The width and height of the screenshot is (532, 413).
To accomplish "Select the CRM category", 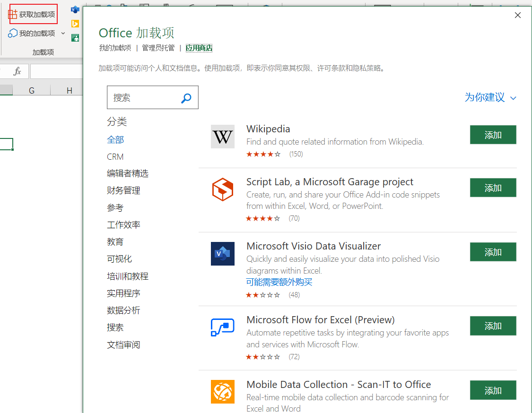I will pos(115,157).
